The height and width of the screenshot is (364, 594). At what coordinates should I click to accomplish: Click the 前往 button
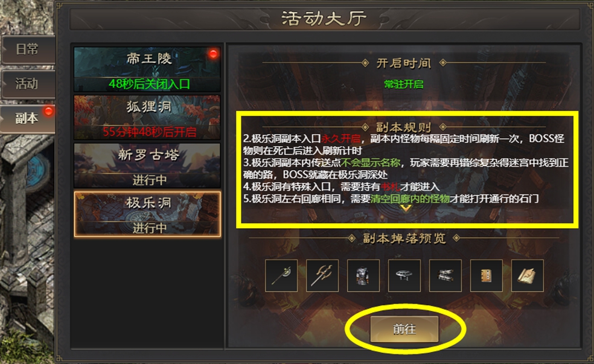pos(404,329)
